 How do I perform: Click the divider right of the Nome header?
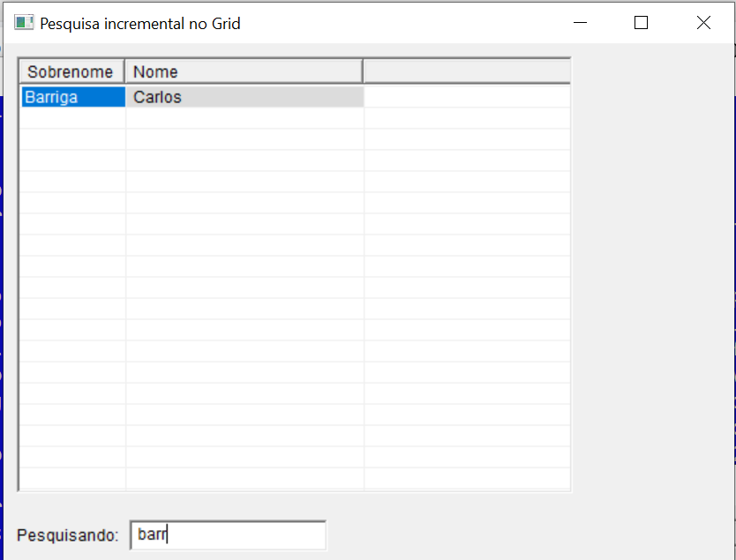(x=363, y=71)
